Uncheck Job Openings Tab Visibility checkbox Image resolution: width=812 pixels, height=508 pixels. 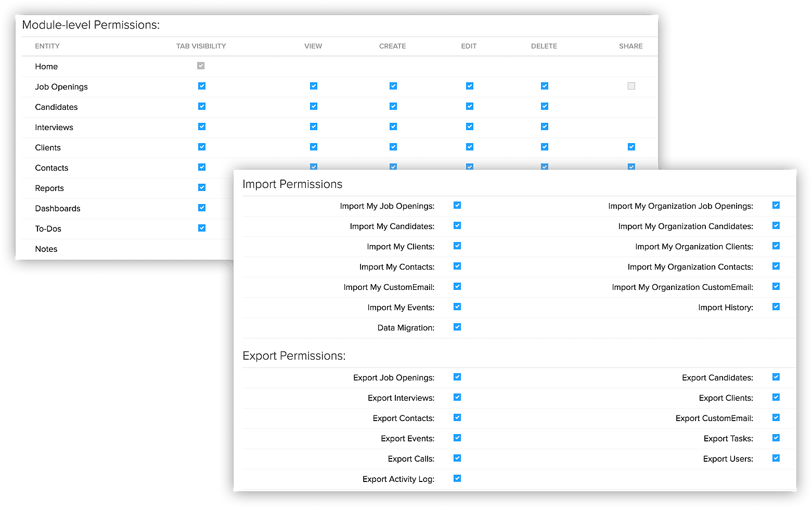pyautogui.click(x=202, y=86)
